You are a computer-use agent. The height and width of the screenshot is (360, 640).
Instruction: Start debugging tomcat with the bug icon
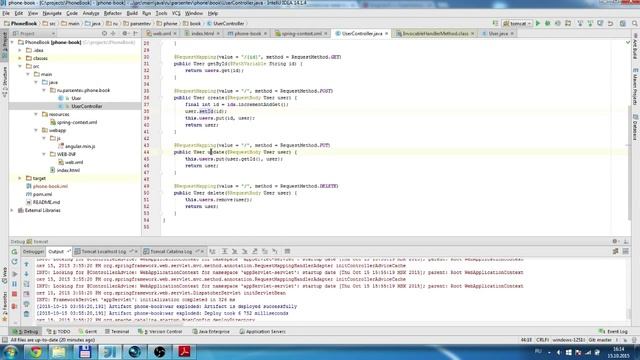548,24
